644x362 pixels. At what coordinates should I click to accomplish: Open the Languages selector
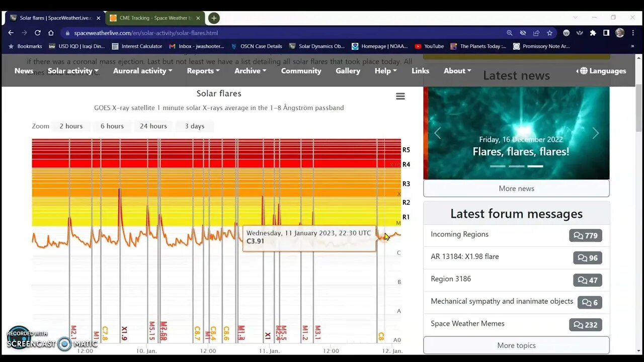coord(601,71)
